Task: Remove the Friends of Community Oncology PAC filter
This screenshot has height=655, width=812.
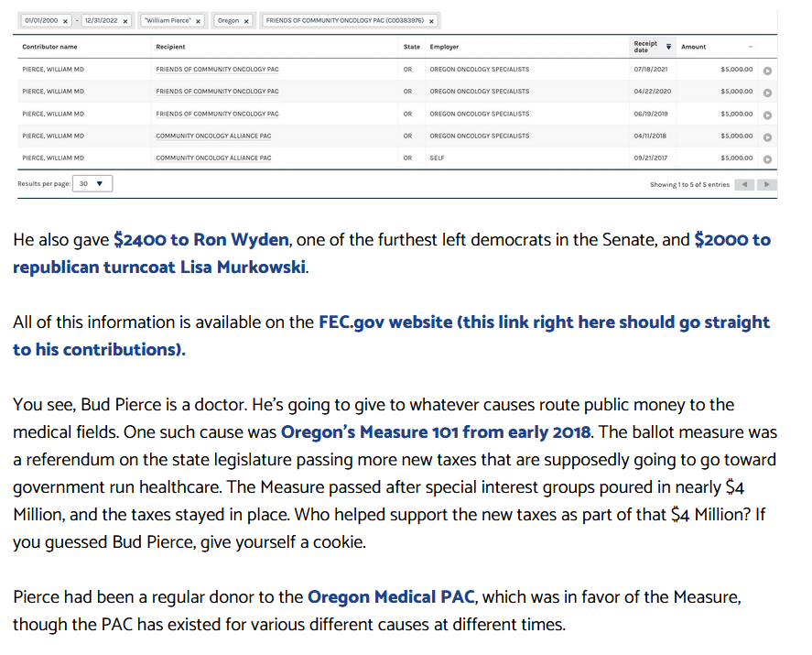Action: click(x=431, y=20)
